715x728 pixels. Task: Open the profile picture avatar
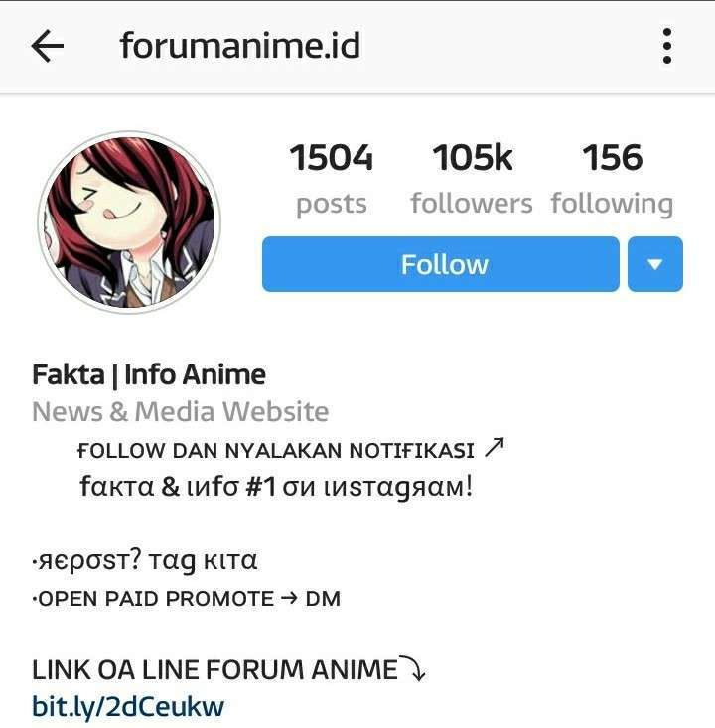click(129, 221)
